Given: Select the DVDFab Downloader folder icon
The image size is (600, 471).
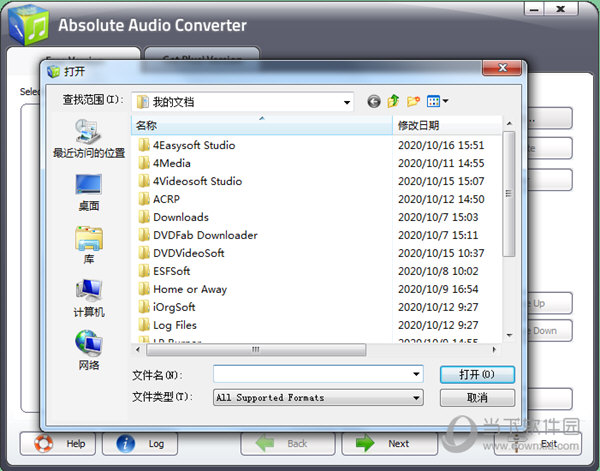Looking at the screenshot, I should coord(144,235).
